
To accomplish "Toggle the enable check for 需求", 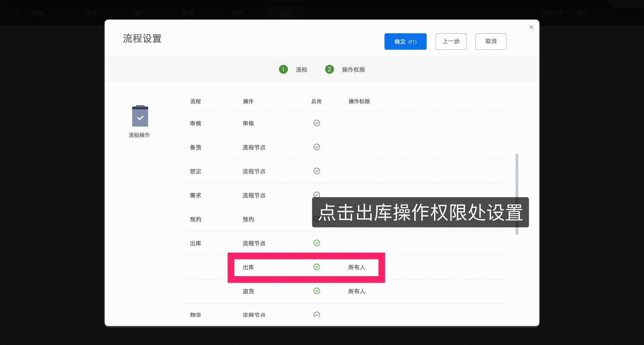I will [317, 195].
